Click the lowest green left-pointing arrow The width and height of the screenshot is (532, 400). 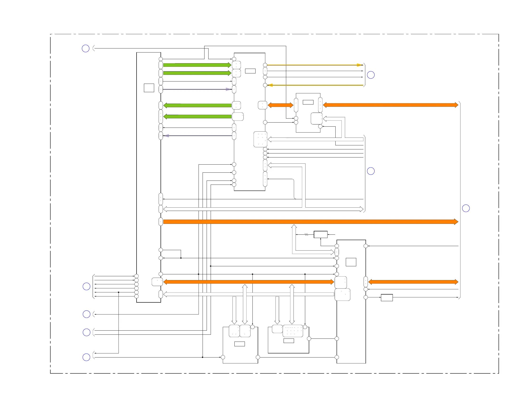tap(197, 117)
